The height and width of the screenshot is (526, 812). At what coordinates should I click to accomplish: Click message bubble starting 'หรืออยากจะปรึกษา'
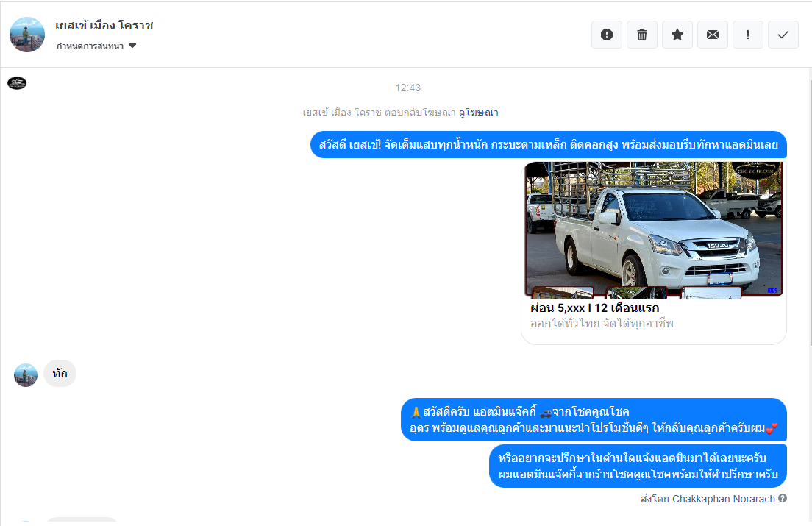click(x=638, y=466)
